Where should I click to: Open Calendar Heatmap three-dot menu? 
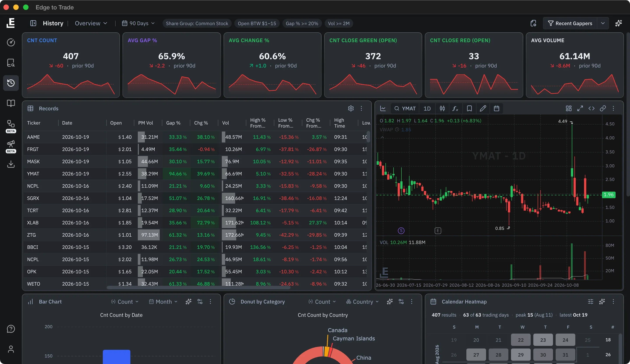pyautogui.click(x=613, y=302)
